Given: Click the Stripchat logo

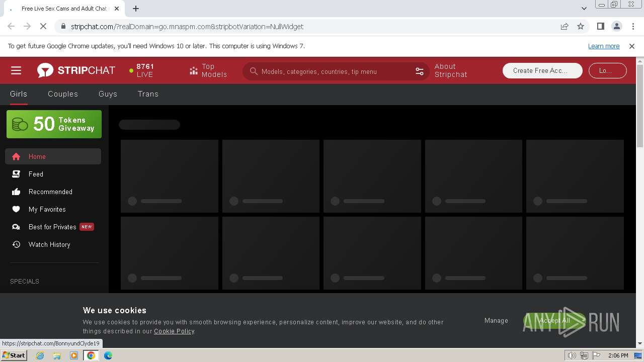Looking at the screenshot, I should click(x=76, y=70).
